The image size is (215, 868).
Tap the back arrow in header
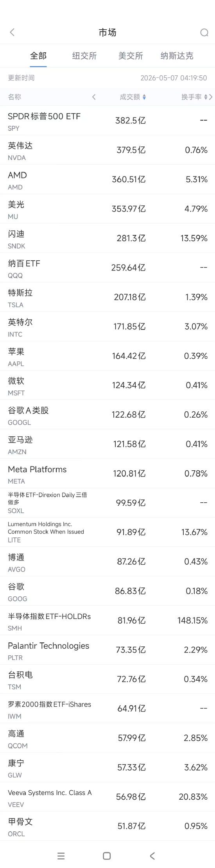[x=12, y=32]
